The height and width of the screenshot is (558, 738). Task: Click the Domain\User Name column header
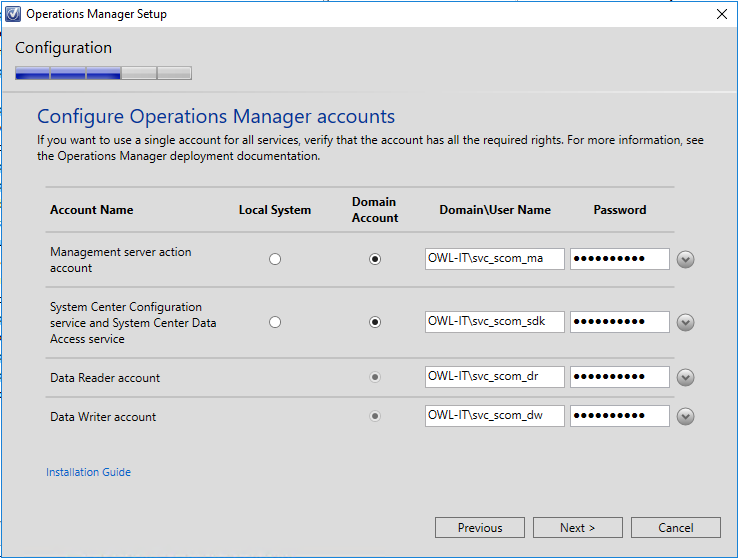495,210
